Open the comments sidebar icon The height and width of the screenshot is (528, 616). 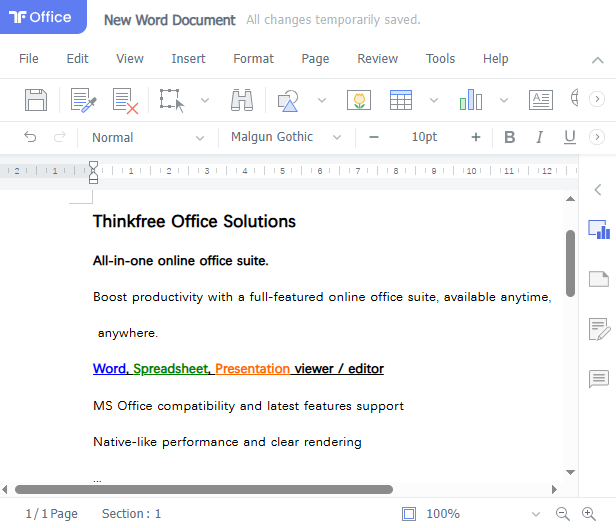(x=599, y=379)
